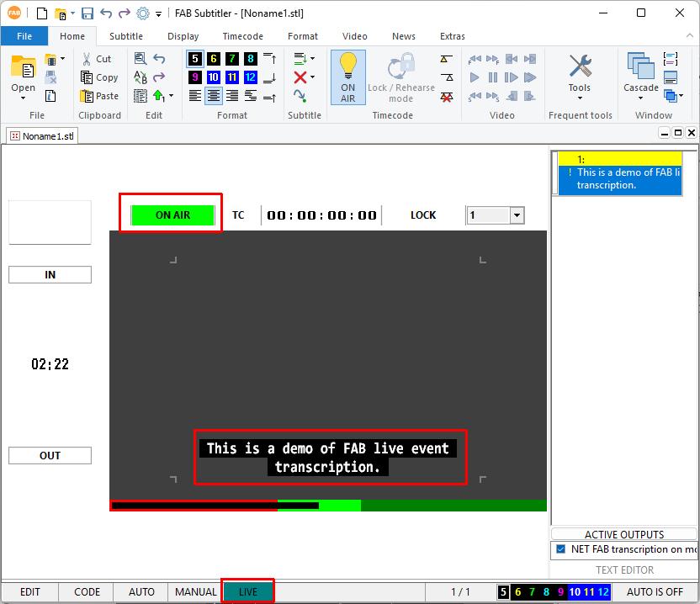The width and height of the screenshot is (700, 604).
Task: Open the quick access toolbar customize arrow
Action: pyautogui.click(x=158, y=14)
